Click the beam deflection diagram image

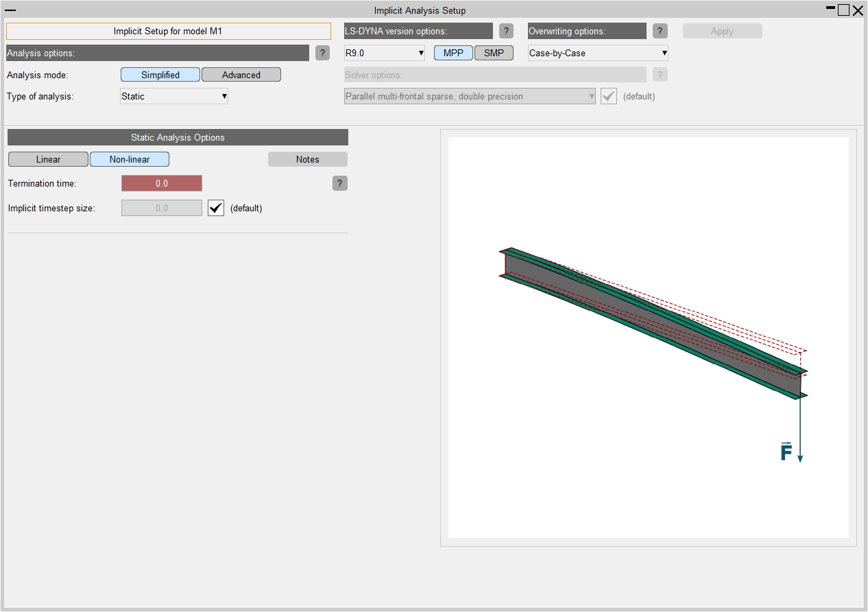pyautogui.click(x=649, y=338)
